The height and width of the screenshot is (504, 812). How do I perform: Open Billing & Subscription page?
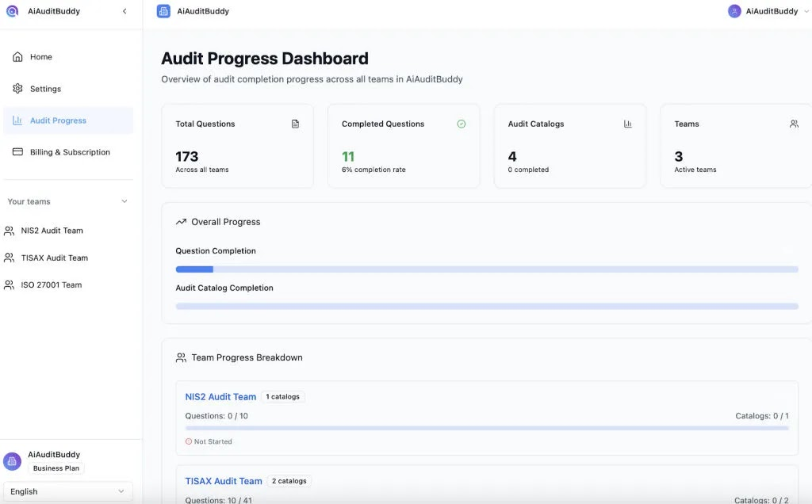click(x=68, y=152)
